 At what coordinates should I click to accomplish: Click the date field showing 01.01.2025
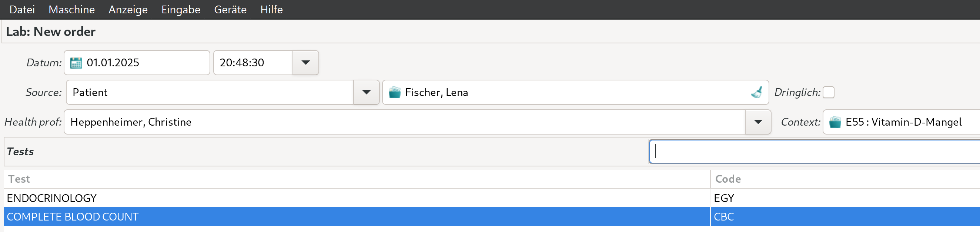click(144, 63)
